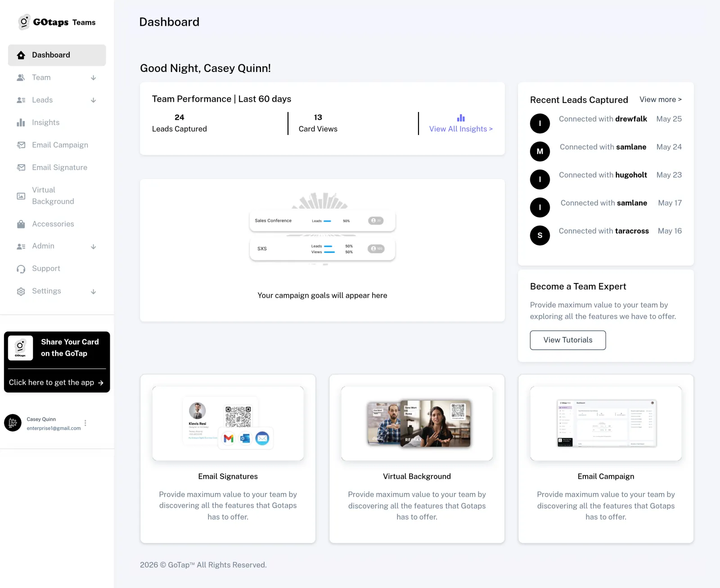Click View All Insights link

[461, 129]
